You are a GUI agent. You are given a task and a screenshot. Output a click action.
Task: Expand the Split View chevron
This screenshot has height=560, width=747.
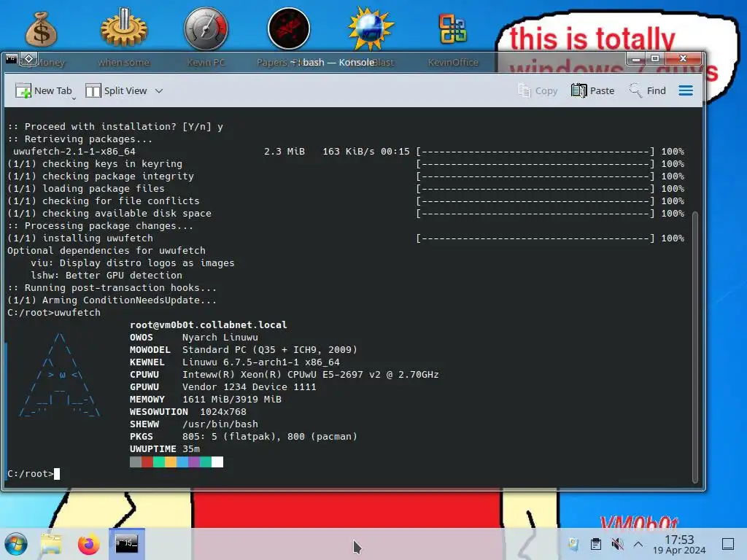click(159, 90)
